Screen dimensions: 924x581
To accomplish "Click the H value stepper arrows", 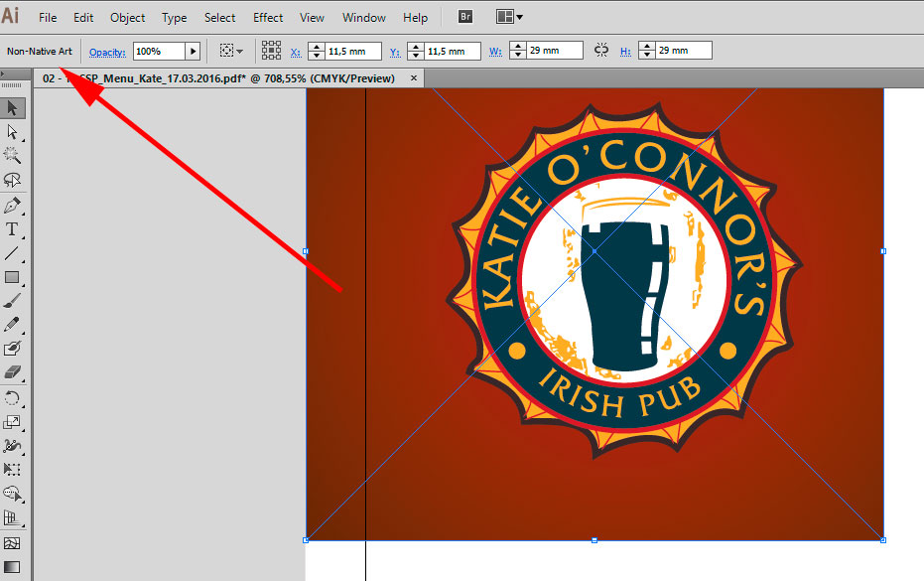I will tap(647, 51).
